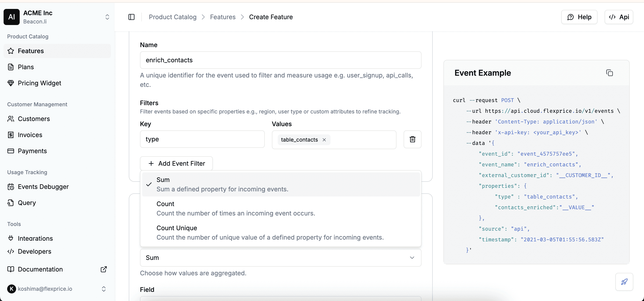Viewport: 644px width, 301px height.
Task: Click the Event Example heading
Action: [483, 73]
